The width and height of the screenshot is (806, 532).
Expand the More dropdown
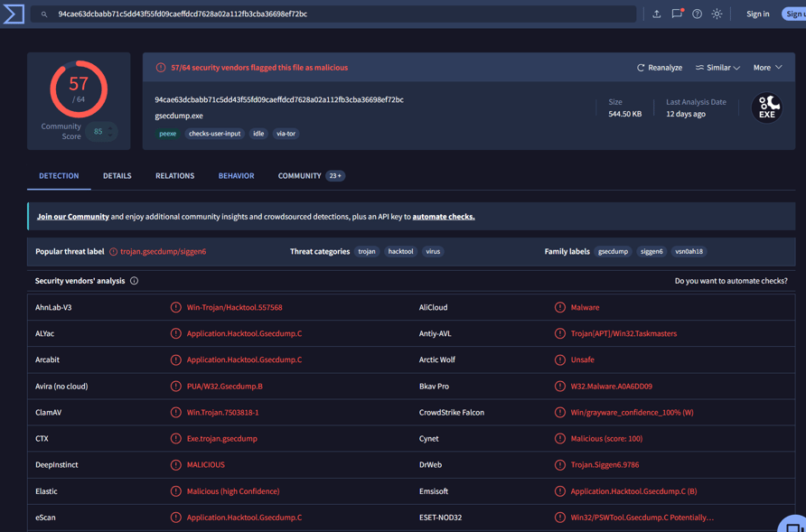click(767, 68)
